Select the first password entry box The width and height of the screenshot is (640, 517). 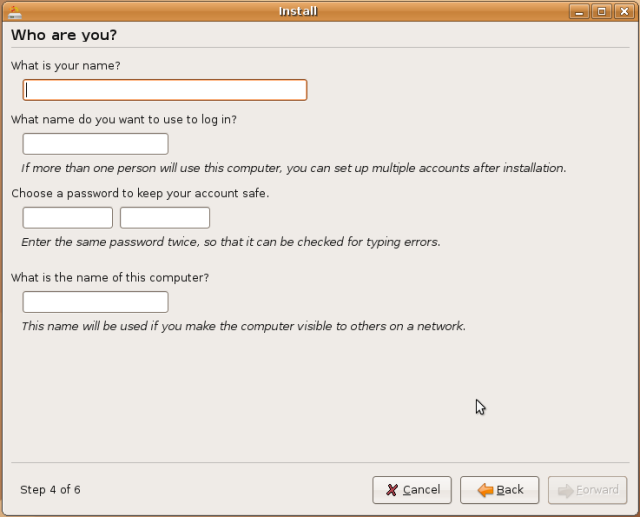67,218
